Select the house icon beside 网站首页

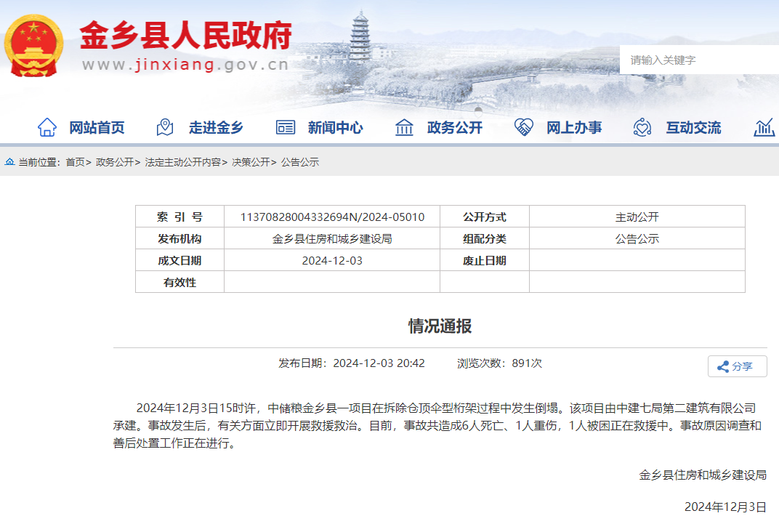click(x=47, y=126)
